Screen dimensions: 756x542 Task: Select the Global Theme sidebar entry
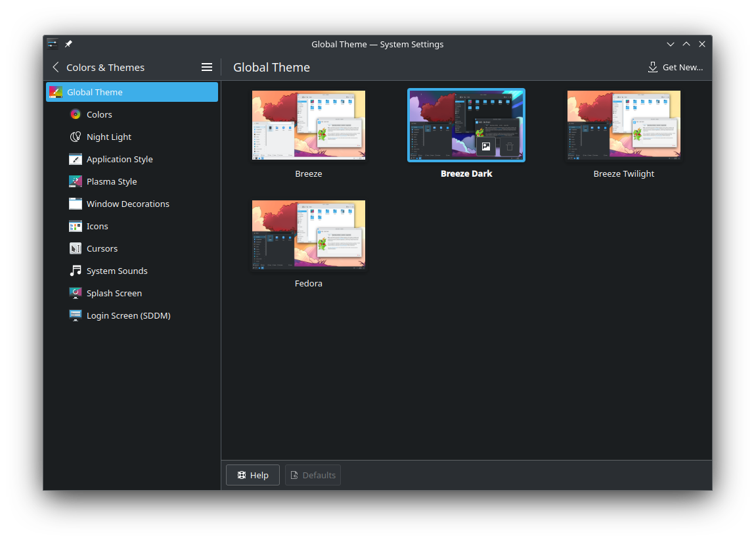[132, 92]
